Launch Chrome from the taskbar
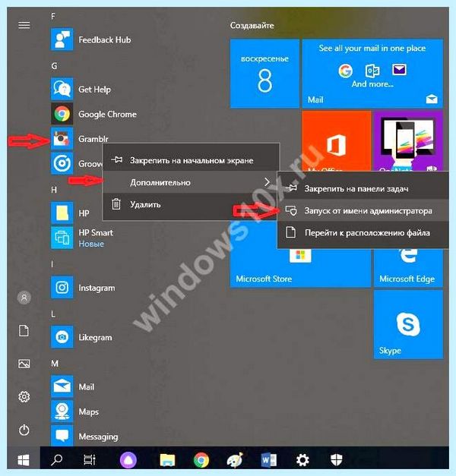The height and width of the screenshot is (476, 456). point(201,460)
